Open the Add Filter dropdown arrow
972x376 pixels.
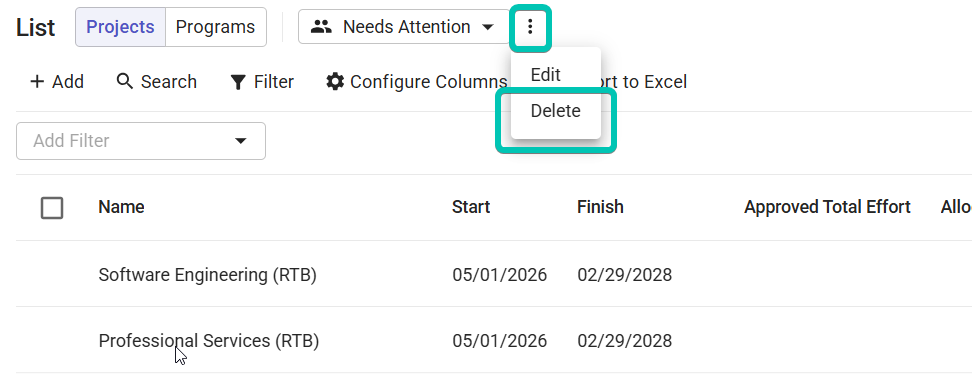pyautogui.click(x=241, y=141)
